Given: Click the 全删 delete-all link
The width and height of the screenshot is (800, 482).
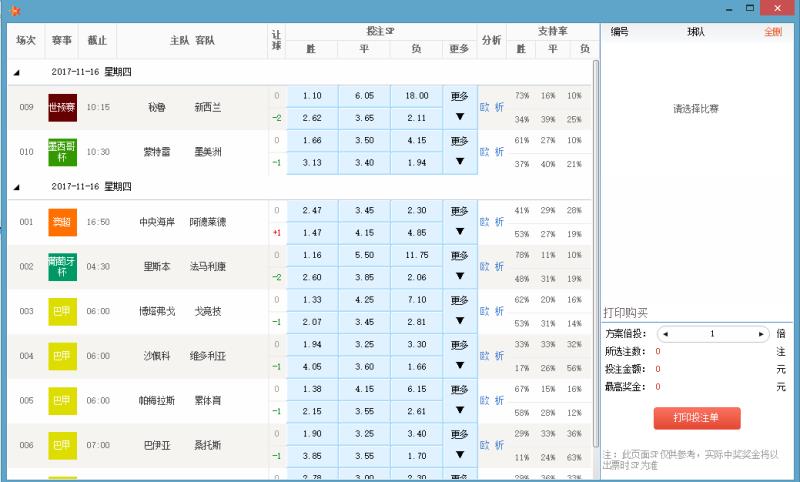Looking at the screenshot, I should [x=773, y=32].
